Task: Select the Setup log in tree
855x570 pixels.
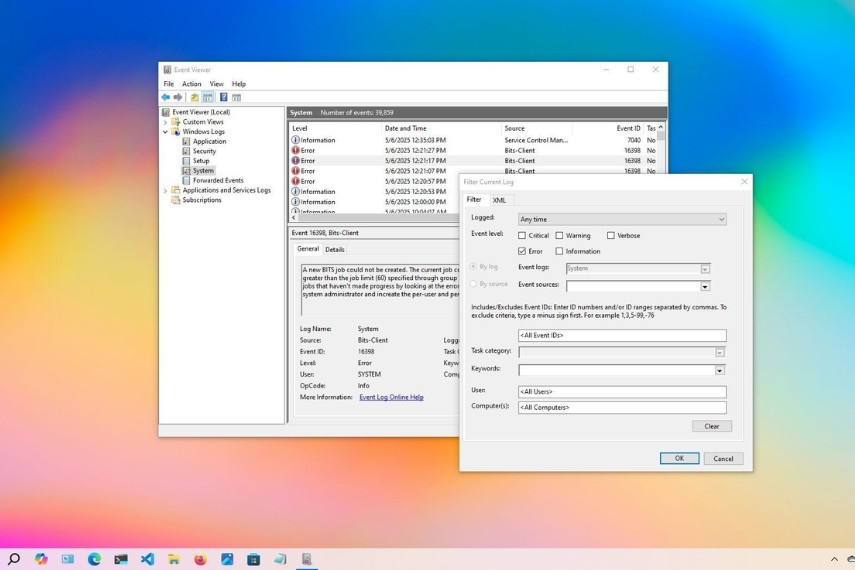Action: point(201,161)
